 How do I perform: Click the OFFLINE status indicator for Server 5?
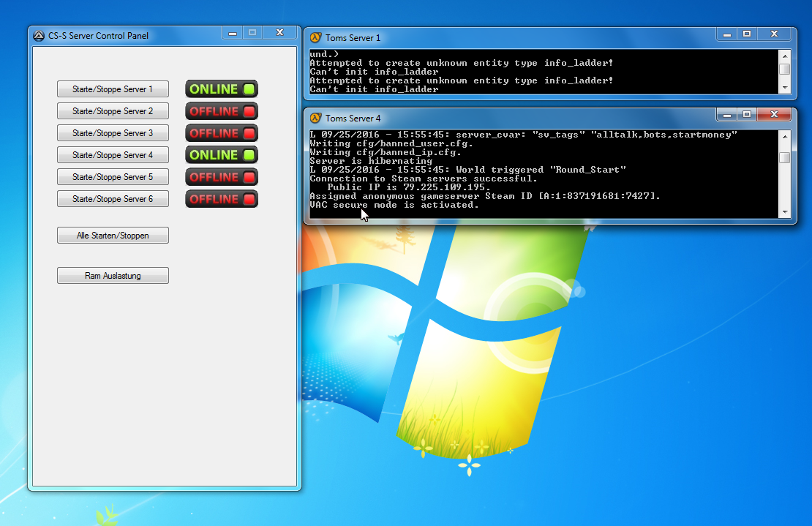pos(222,177)
